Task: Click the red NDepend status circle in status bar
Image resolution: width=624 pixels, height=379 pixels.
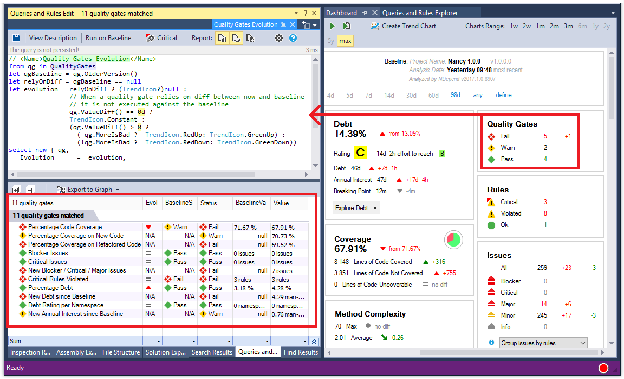Action: coord(603,368)
